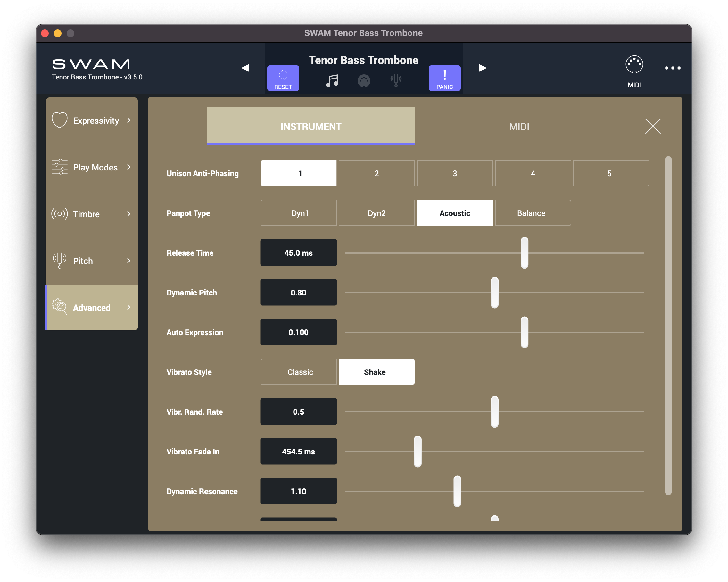Click the Dynamic Resonance 1.10 field
Screen dimensions: 728x582
pyautogui.click(x=298, y=491)
